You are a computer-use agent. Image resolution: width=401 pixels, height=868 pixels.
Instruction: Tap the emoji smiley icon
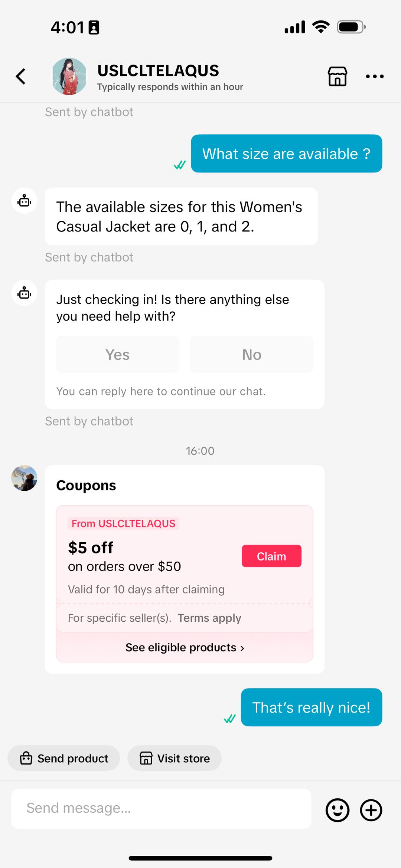pos(337,810)
